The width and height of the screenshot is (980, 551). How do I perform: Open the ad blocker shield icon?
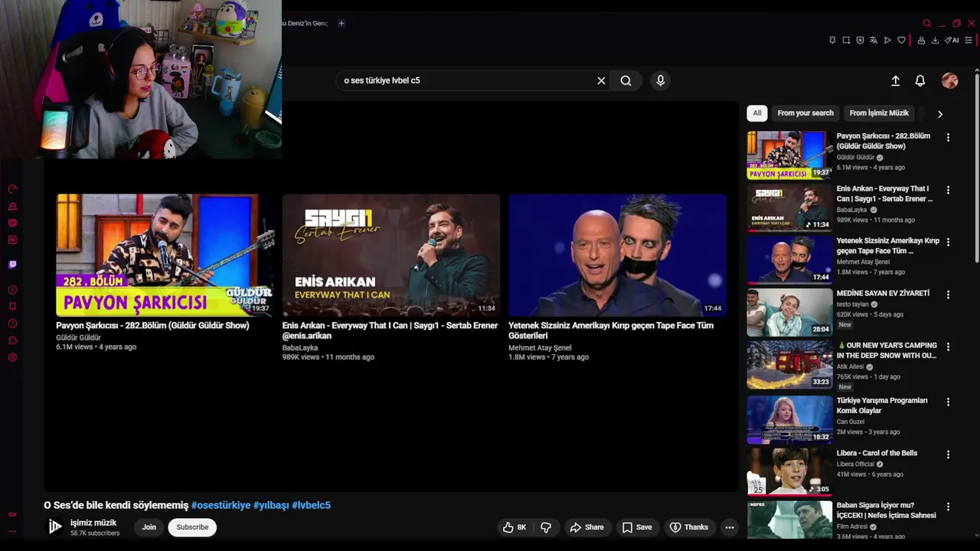tap(860, 41)
